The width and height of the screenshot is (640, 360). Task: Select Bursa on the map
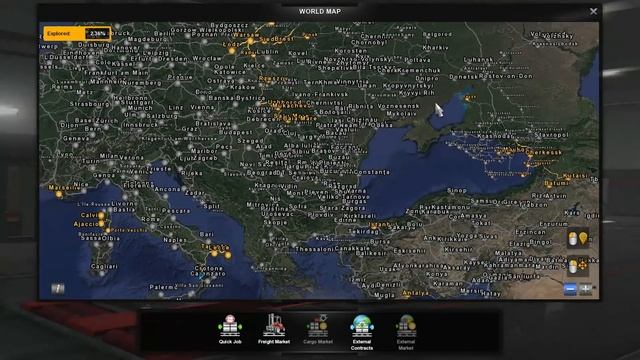coord(380,241)
